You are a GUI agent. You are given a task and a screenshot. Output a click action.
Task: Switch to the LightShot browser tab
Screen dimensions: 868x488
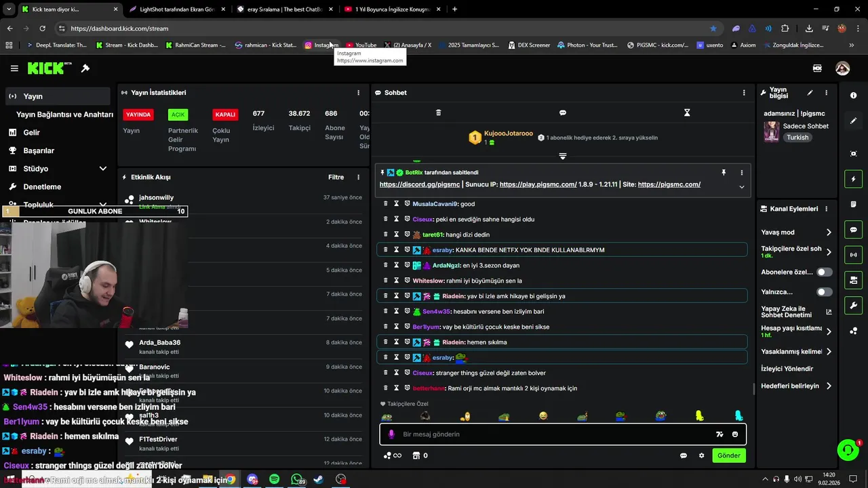click(x=176, y=9)
